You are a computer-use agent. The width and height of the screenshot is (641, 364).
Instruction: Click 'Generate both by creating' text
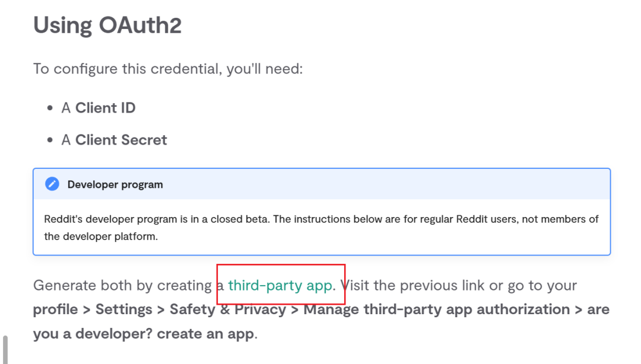tap(122, 285)
